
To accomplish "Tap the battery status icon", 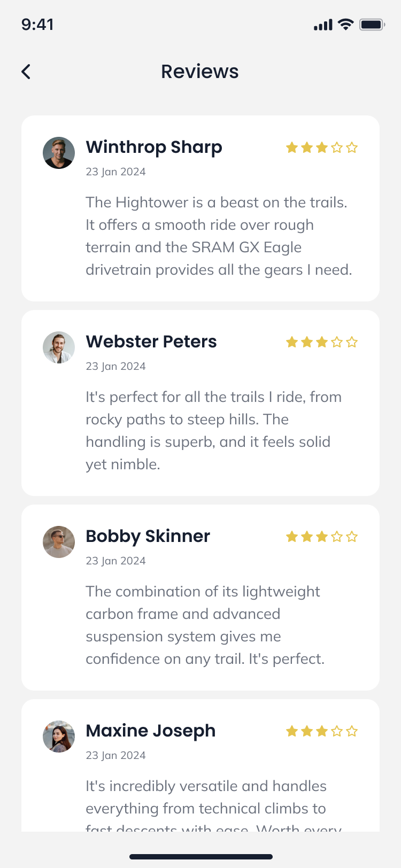I will 372,25.
